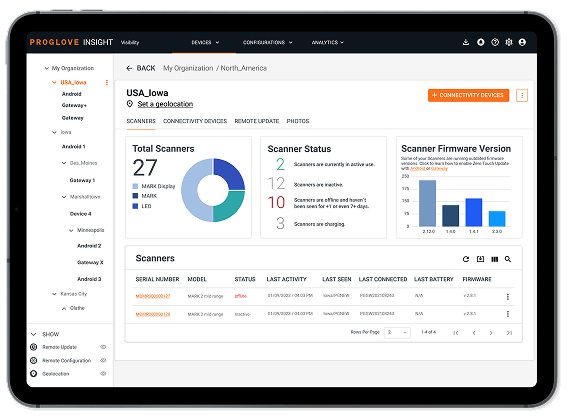Viewport: 567px width, 418px height.
Task: Toggle Remote Configuration visibility eye
Action: tap(103, 361)
